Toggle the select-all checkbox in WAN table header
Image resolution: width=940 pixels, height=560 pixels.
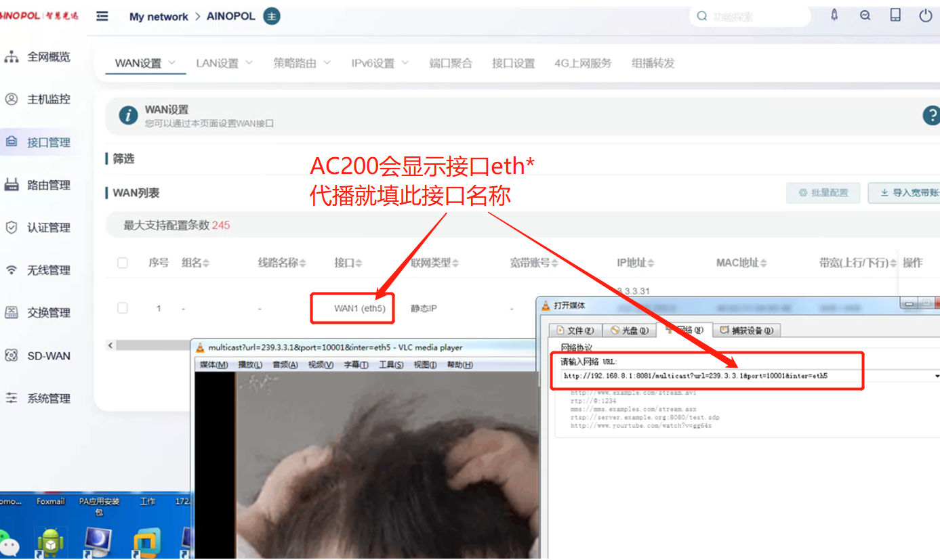(x=123, y=263)
